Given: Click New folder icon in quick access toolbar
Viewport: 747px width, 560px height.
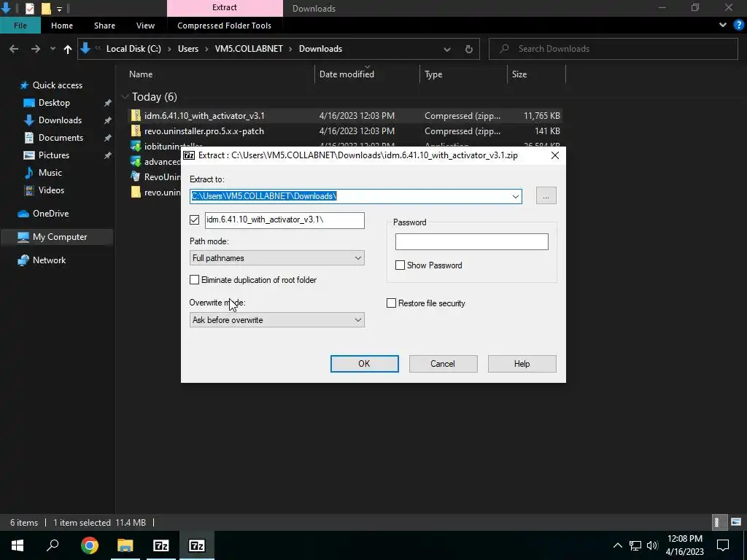Looking at the screenshot, I should click(46, 8).
